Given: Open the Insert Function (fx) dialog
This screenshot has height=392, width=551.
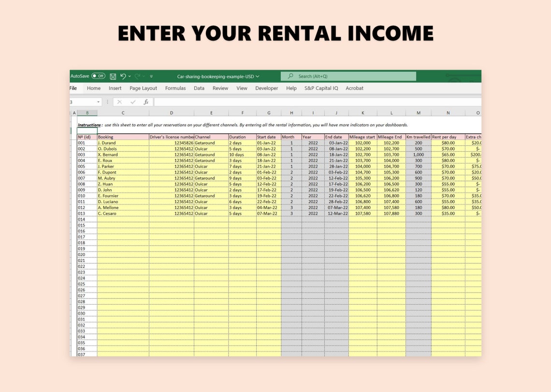Looking at the screenshot, I should [146, 102].
